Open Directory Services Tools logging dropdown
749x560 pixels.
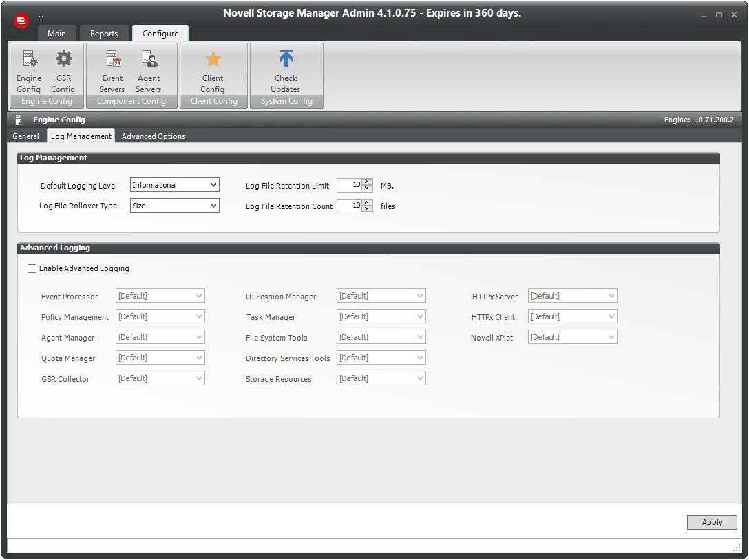pyautogui.click(x=381, y=357)
